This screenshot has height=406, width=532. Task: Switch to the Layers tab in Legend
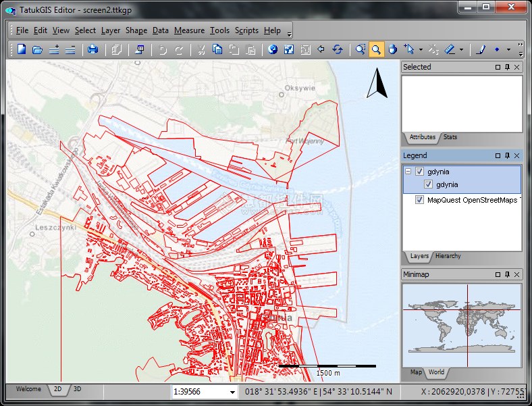(419, 256)
